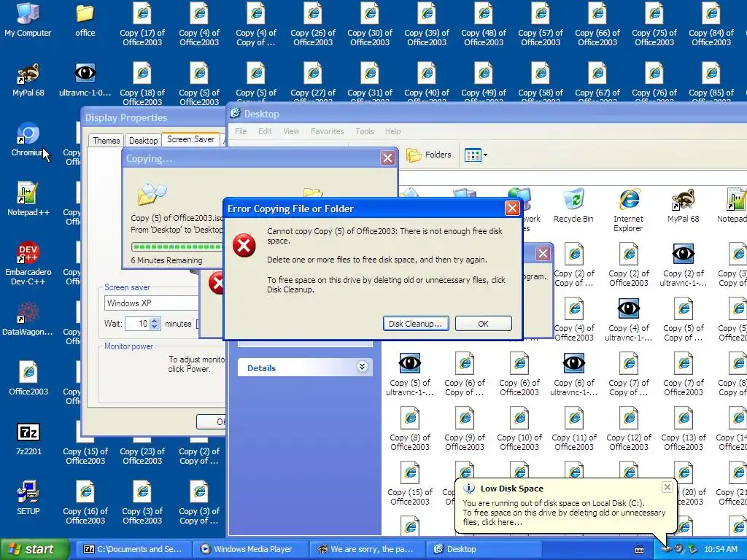Click the on-screen keyboard tray icon

click(x=639, y=550)
